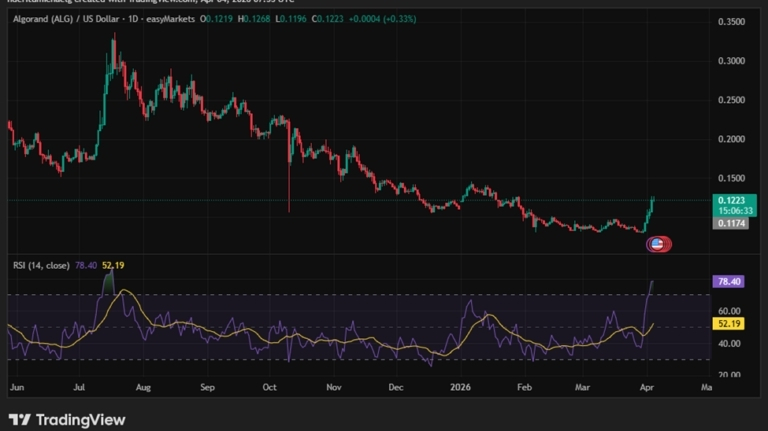Click the US flag economic event marker

pyautogui.click(x=658, y=244)
